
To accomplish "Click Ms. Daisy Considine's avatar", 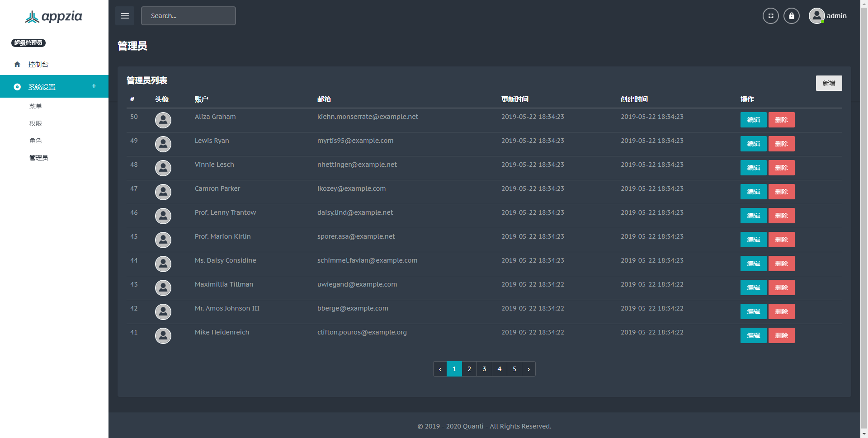I will click(163, 264).
